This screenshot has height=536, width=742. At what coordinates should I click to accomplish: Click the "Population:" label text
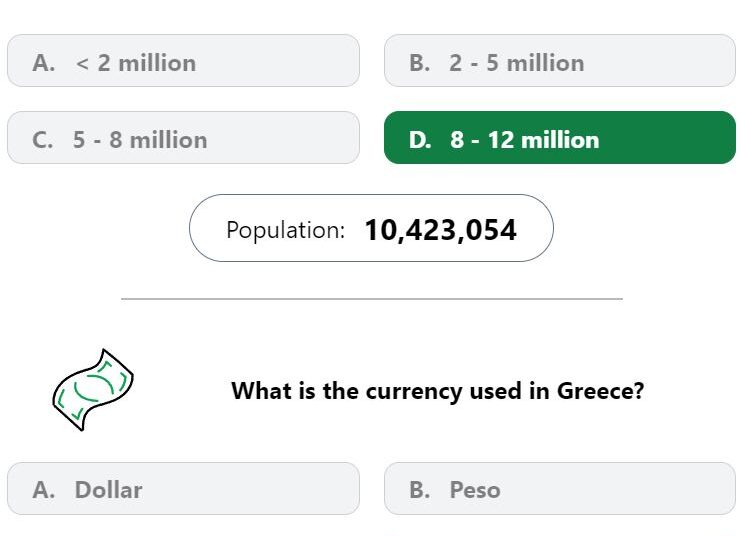click(x=285, y=230)
